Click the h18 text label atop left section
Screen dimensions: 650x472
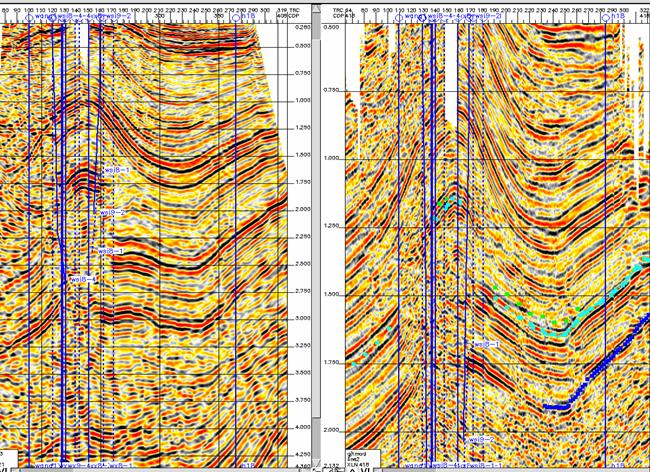coord(247,16)
